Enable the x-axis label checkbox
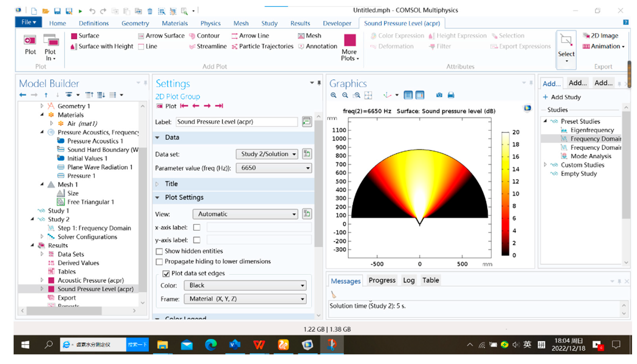The image size is (637, 364). (197, 227)
